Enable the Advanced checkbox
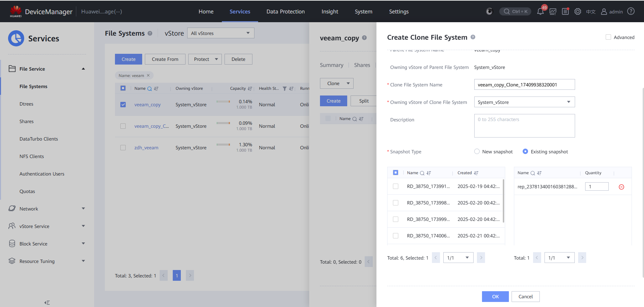 click(x=608, y=37)
